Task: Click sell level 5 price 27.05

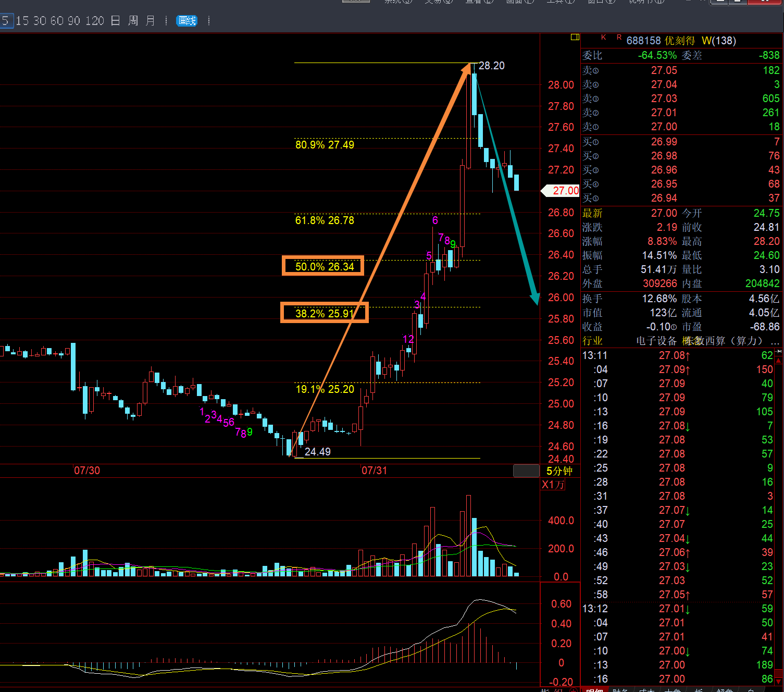Action: 664,70
